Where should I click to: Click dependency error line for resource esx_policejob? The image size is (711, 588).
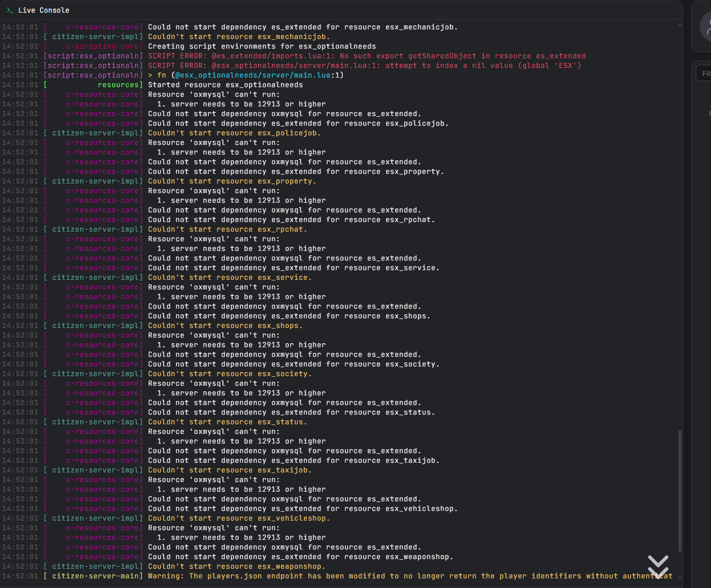coord(298,123)
